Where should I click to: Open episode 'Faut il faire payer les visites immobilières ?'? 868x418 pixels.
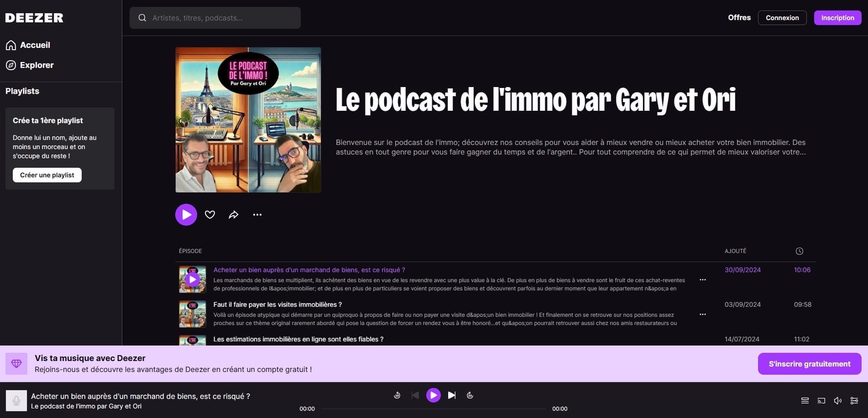click(x=277, y=304)
